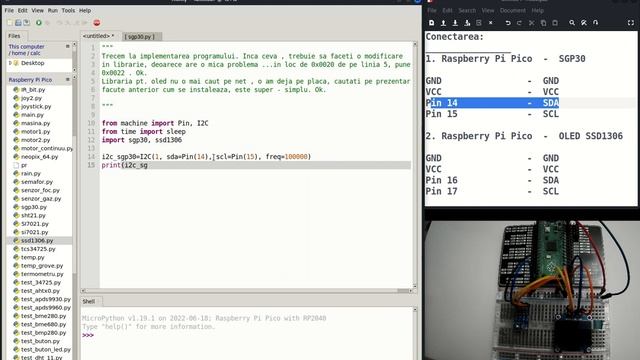Screen dimensions: 640x360
Task: Run the current script with green button
Action: [x=39, y=23]
